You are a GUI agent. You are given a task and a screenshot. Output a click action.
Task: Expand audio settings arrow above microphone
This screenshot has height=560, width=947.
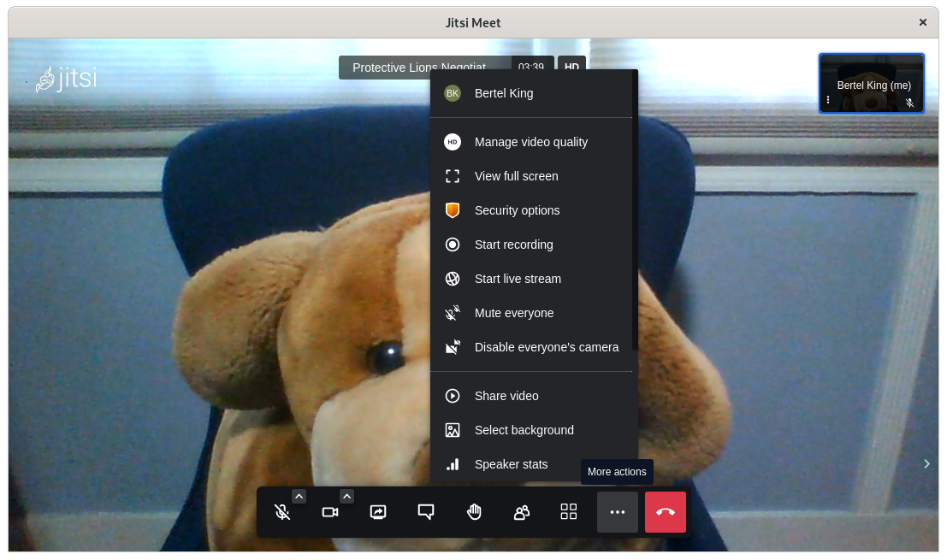point(299,496)
